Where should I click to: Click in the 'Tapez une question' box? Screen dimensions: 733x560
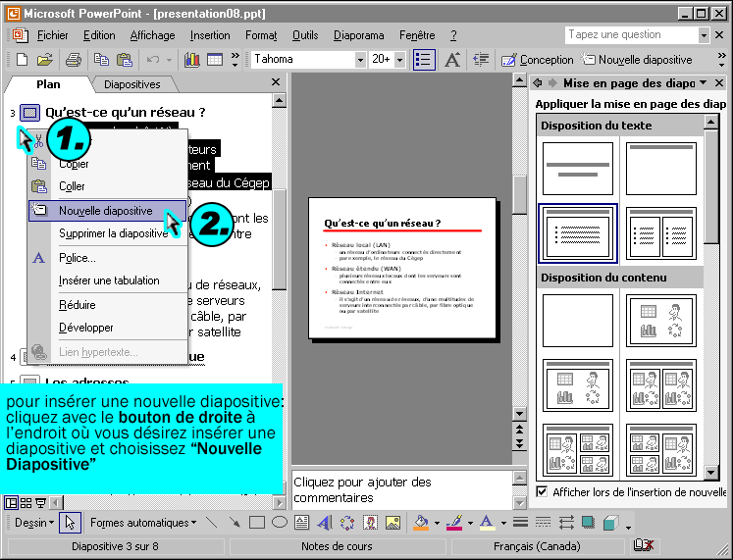pos(631,34)
